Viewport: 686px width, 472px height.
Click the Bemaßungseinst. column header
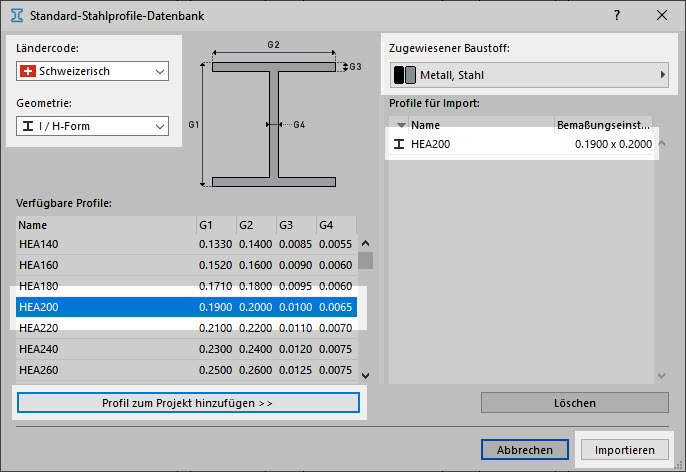pos(603,125)
